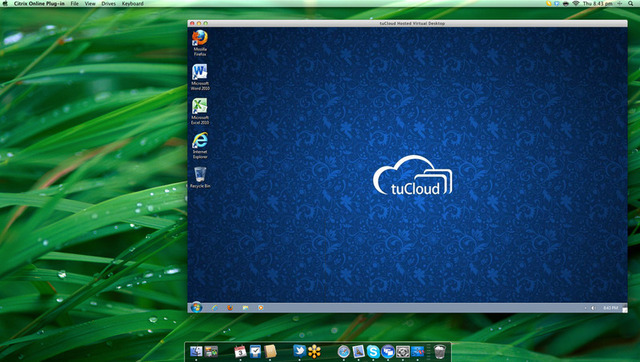Open Skype from the Dock
Viewport: 640px width, 362px height.
click(x=373, y=351)
